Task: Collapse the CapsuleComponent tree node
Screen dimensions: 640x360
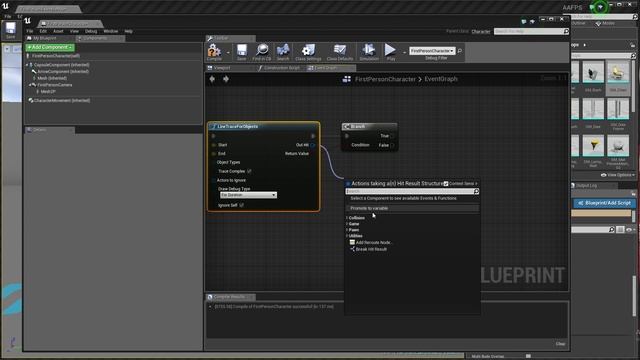Action: pyautogui.click(x=27, y=65)
